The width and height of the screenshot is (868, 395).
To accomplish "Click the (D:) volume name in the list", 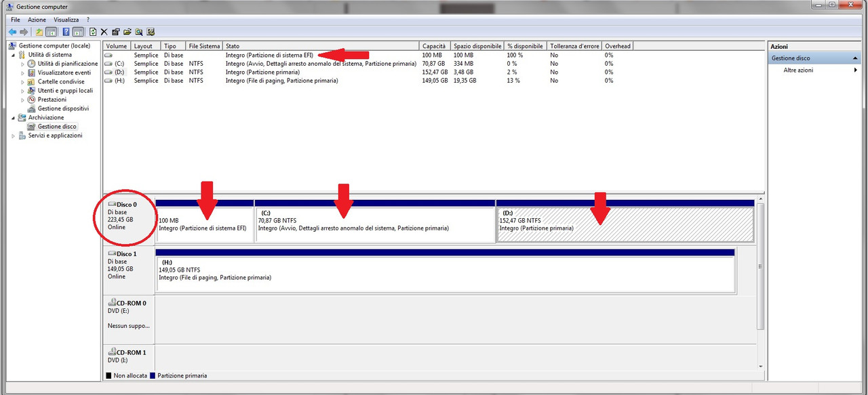I will (x=120, y=72).
